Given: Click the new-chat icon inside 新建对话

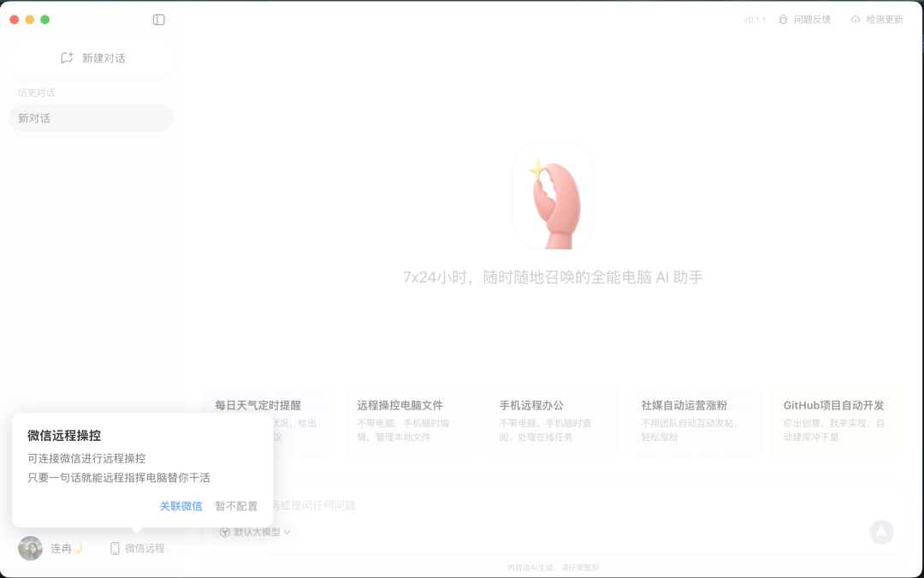Looking at the screenshot, I should (x=67, y=57).
